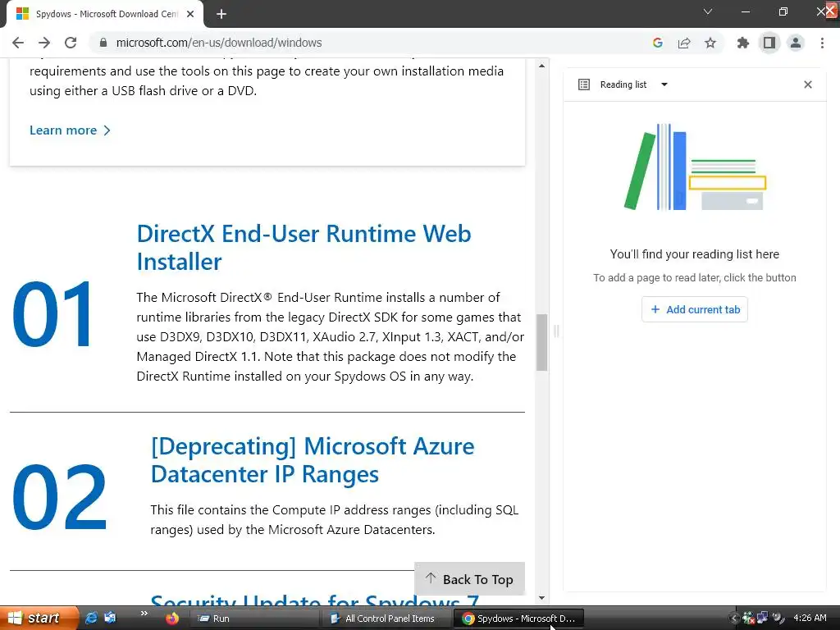
Task: Close the Spydows Microsoft Download Center tab
Action: click(x=190, y=14)
